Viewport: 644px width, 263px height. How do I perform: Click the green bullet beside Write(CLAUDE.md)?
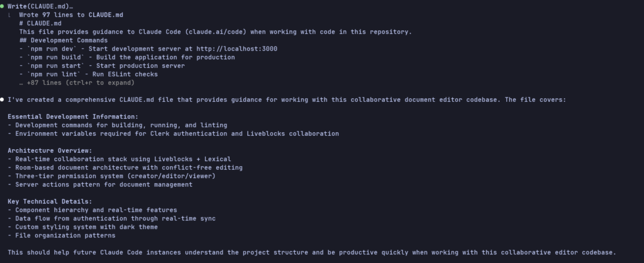(x=2, y=6)
